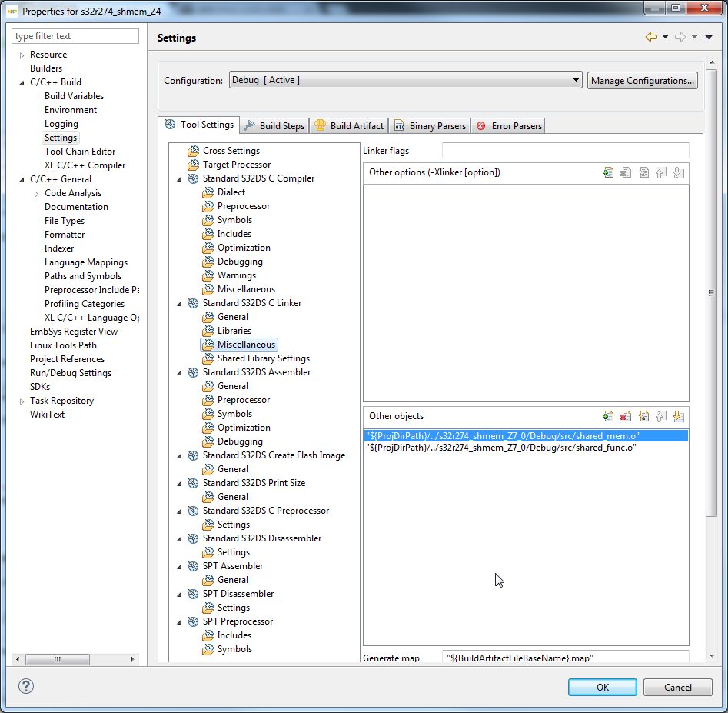Select Build Variables in the tree

(x=74, y=96)
